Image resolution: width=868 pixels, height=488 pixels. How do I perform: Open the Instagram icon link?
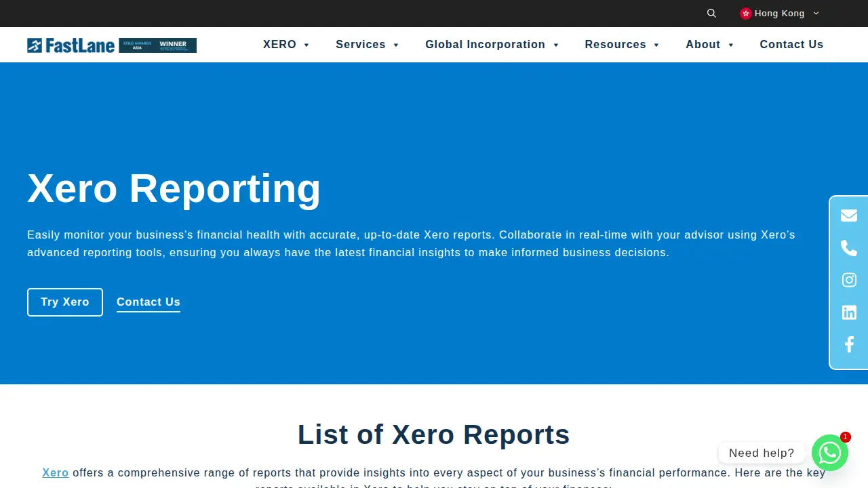pos(849,280)
